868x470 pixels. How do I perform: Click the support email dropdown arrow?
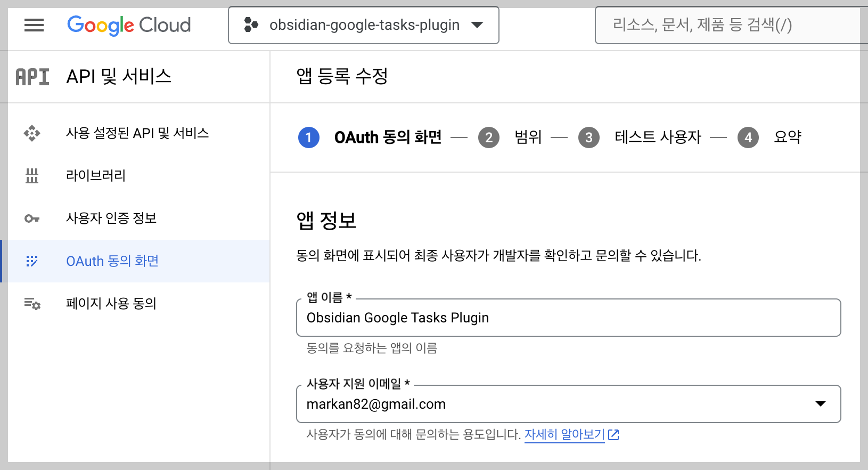pyautogui.click(x=821, y=404)
